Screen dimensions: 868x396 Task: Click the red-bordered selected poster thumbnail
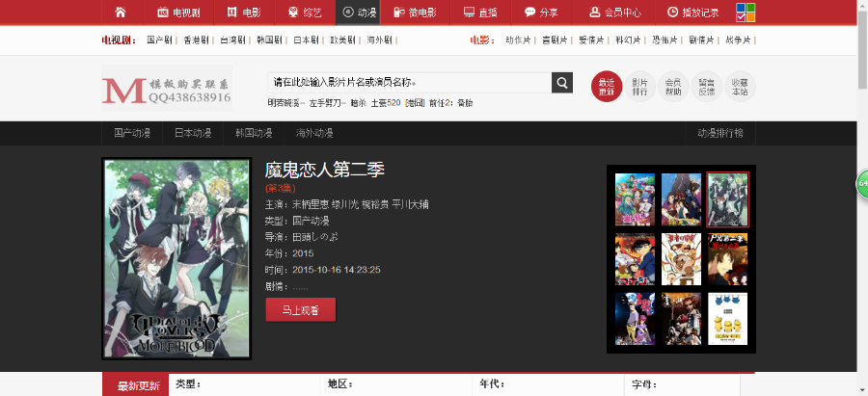coord(727,199)
